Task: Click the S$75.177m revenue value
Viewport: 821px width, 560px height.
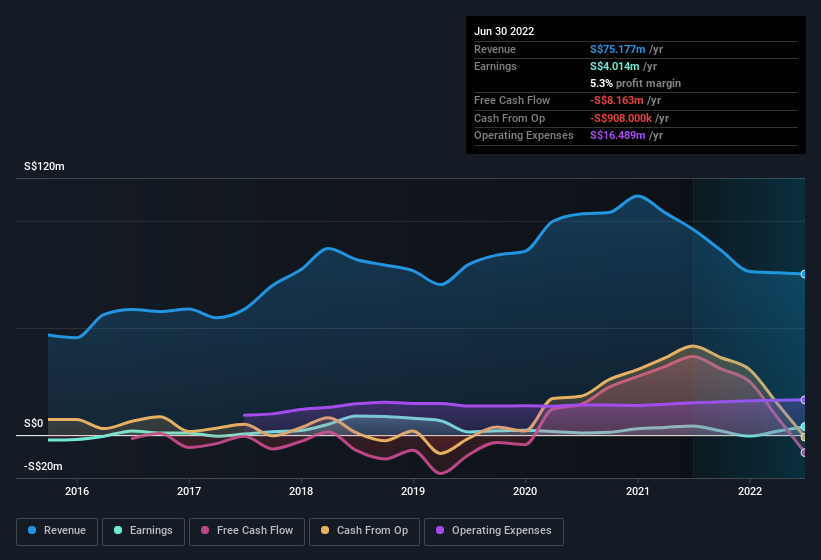Action: 617,49
